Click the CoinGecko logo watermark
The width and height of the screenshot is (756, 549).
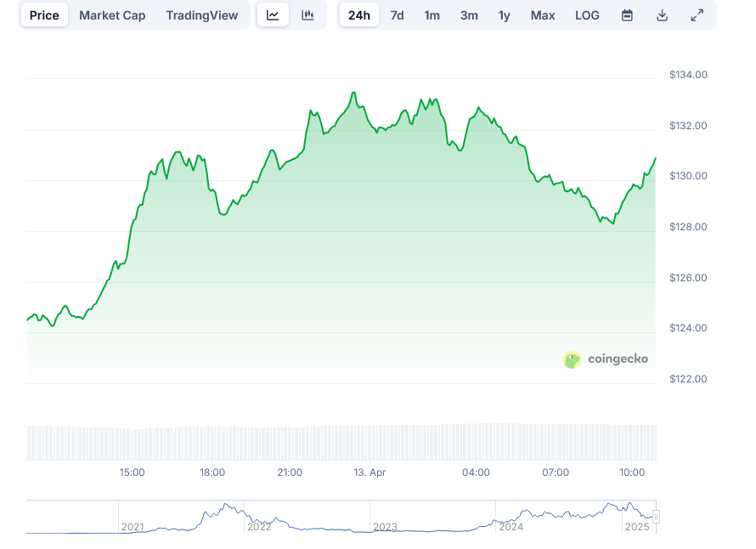click(x=606, y=359)
